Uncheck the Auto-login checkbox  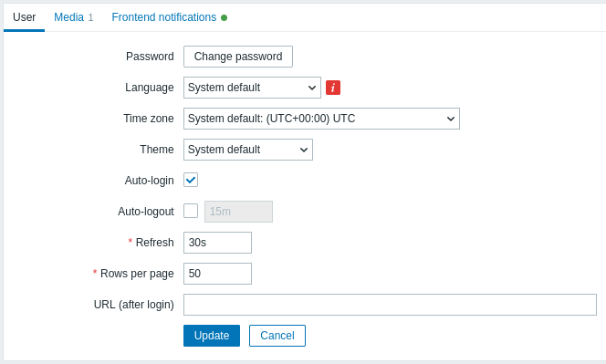191,180
